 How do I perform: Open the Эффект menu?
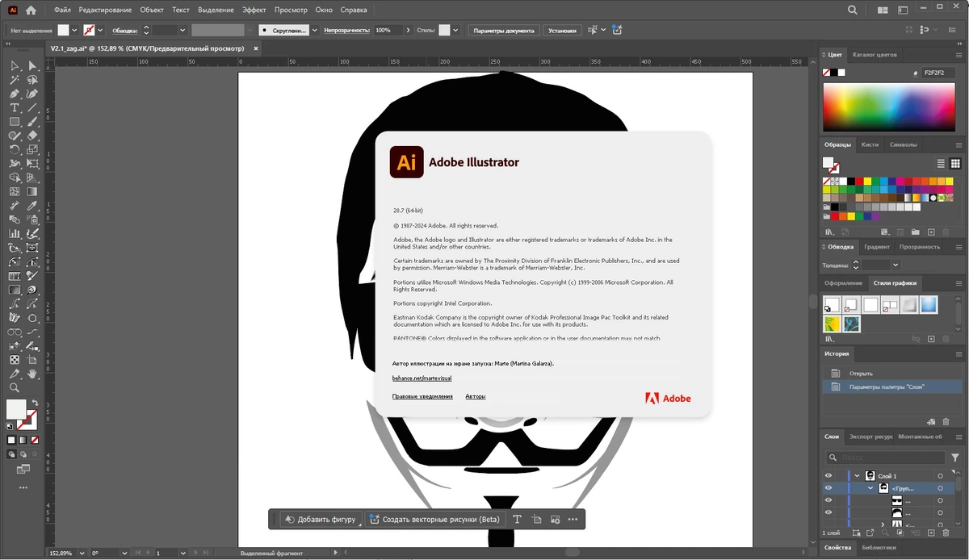click(254, 10)
